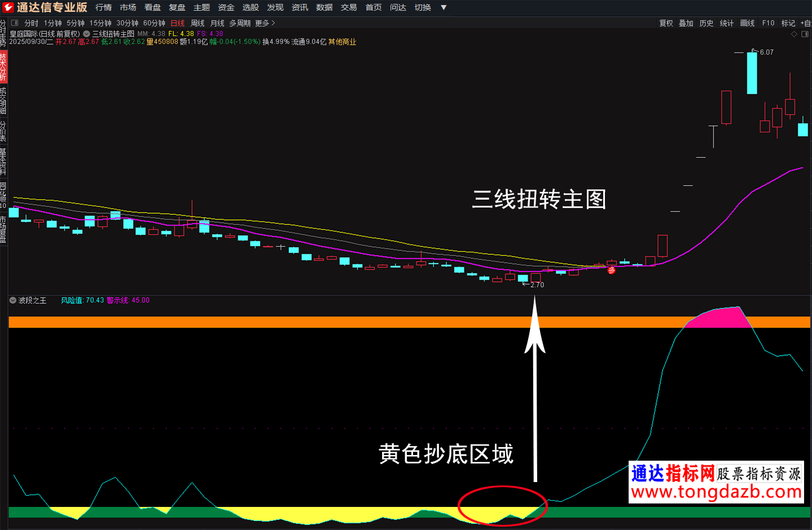The image size is (812, 530).
Task: Click the FL: 4.38 indicator value
Action: pos(181,34)
